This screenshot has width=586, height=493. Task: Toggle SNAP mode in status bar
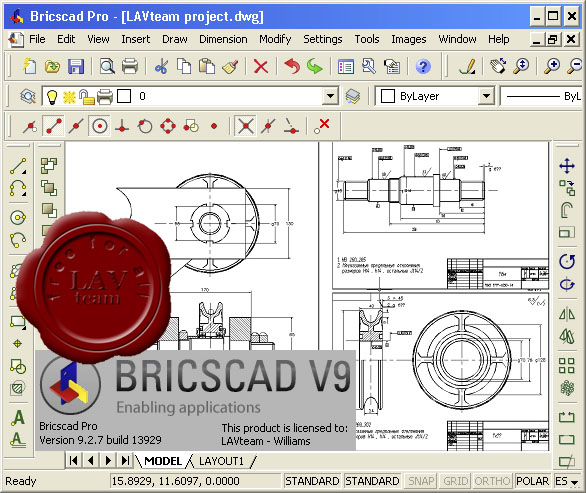click(420, 481)
